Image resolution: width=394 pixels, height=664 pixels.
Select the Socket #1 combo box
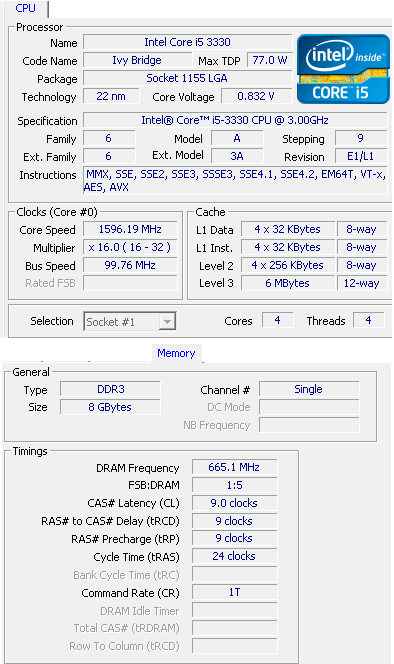click(x=130, y=322)
